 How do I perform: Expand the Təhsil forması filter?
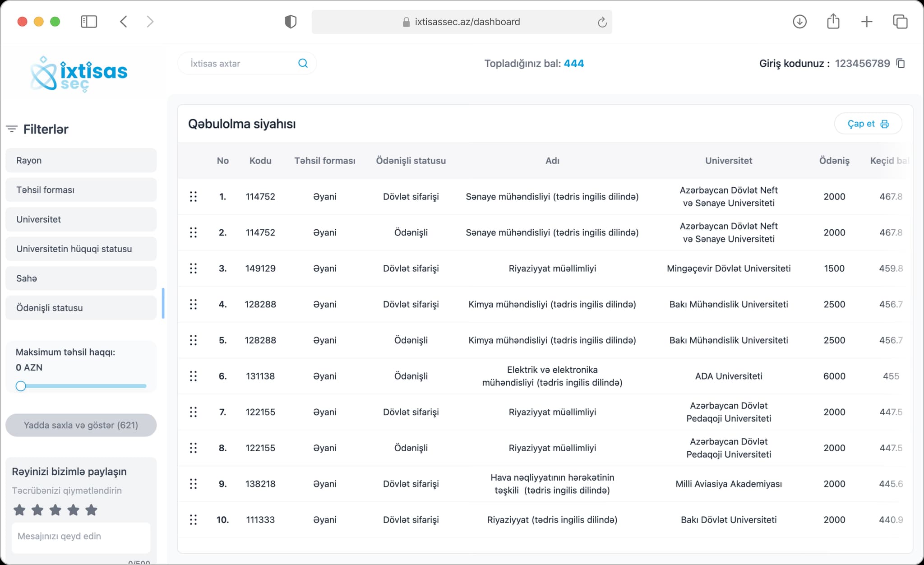tap(81, 190)
